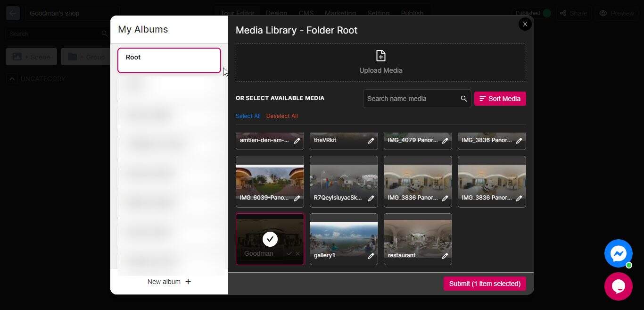Viewport: 644px width, 310px height.
Task: Deselect the checked Goodman thumbnail
Action: click(270, 239)
